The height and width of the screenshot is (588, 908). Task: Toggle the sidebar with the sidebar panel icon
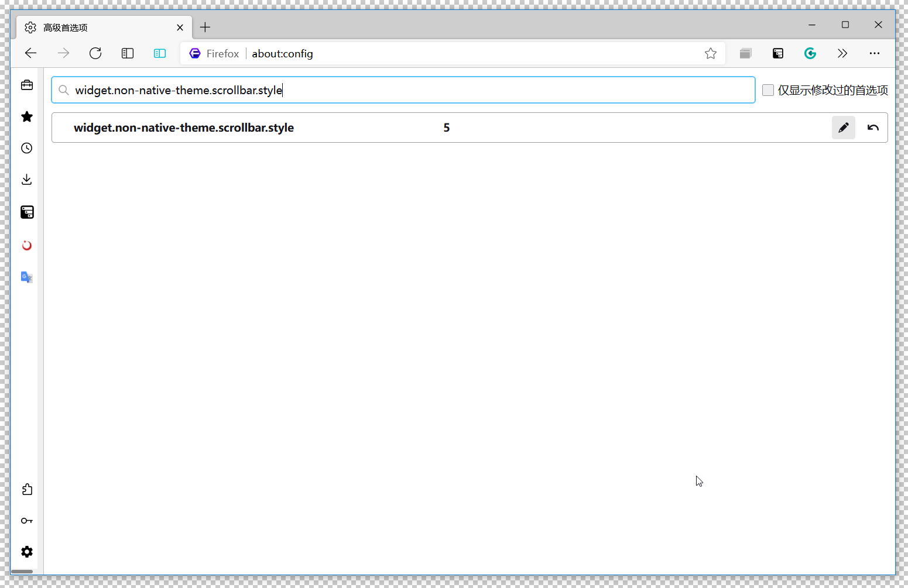[128, 53]
